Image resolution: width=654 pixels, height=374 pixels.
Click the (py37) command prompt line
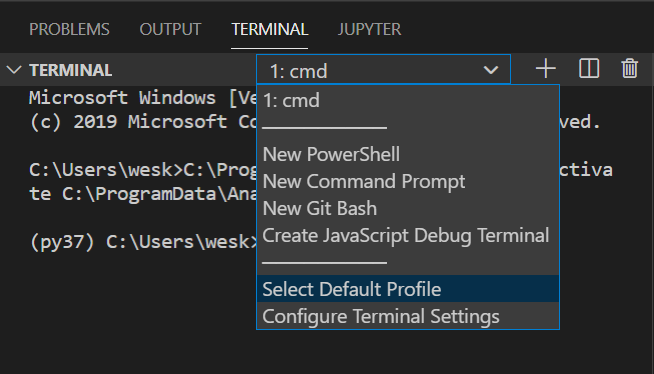(x=143, y=242)
